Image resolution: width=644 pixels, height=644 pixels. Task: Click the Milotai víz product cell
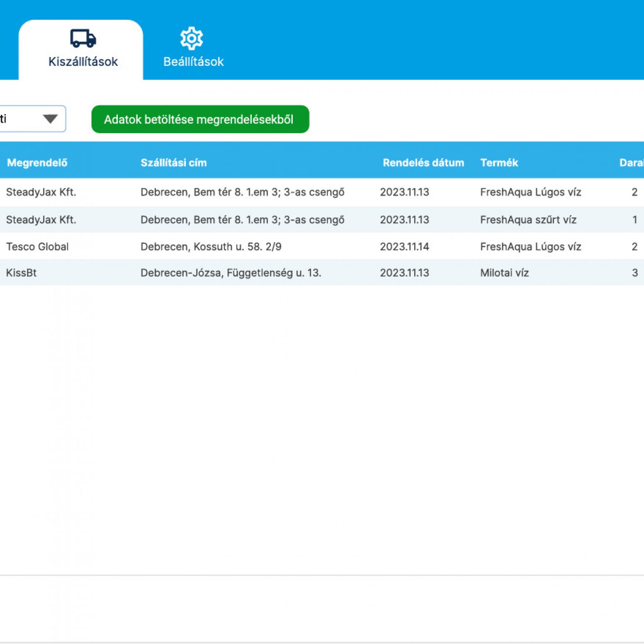click(504, 273)
